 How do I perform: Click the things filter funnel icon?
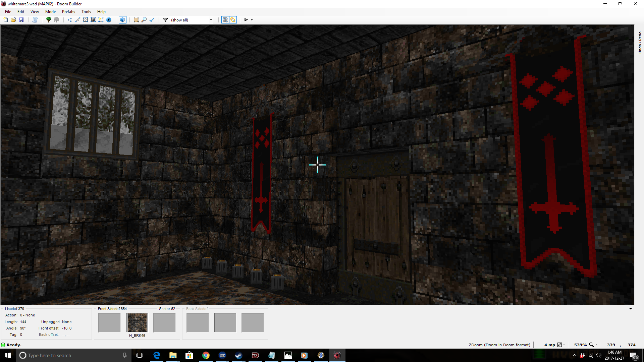165,20
